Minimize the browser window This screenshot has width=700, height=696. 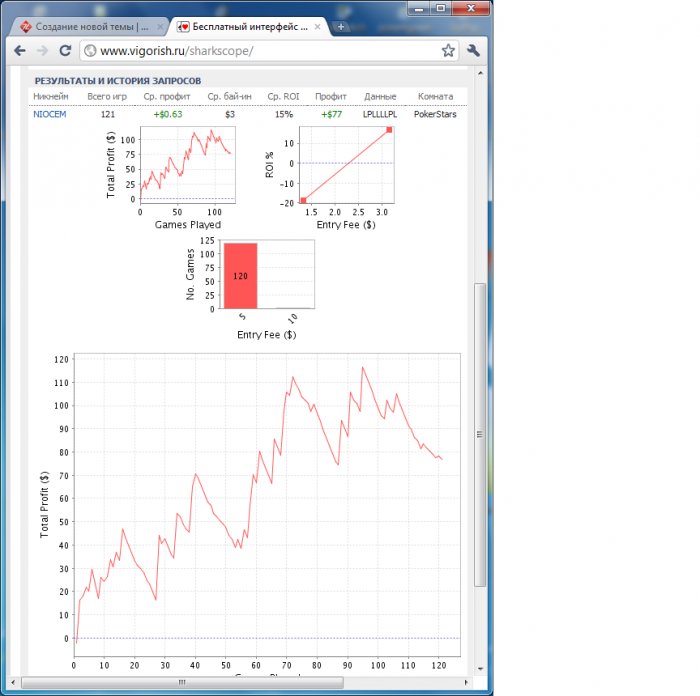pyautogui.click(x=419, y=8)
